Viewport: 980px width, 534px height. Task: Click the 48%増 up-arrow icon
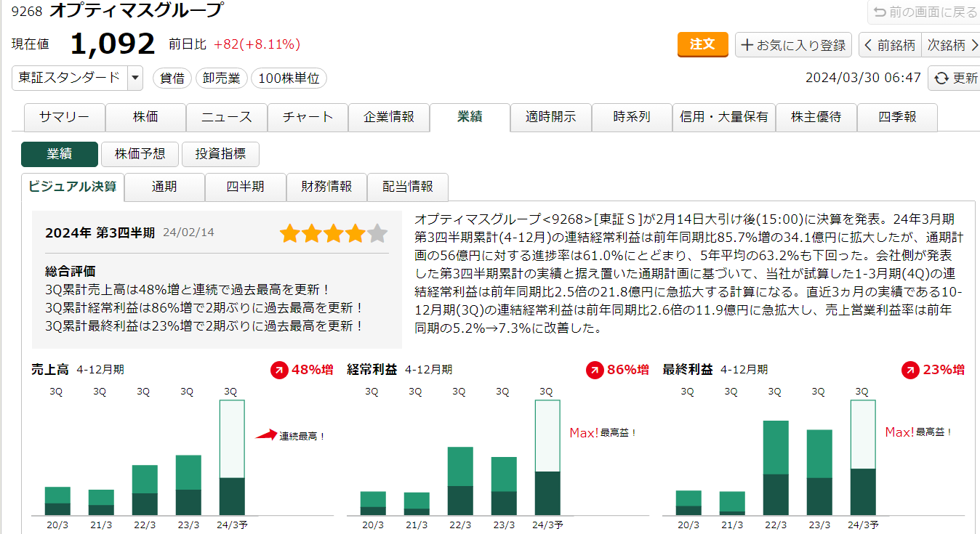tap(279, 370)
